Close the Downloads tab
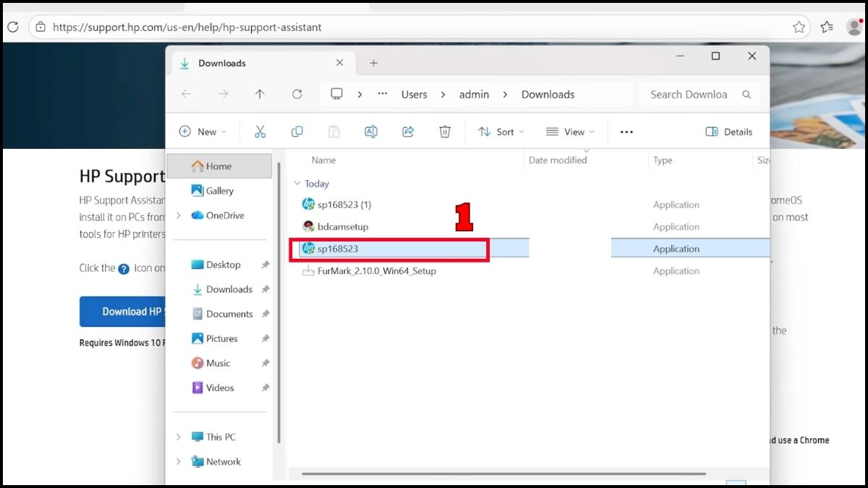Image resolution: width=868 pixels, height=488 pixels. pyautogui.click(x=339, y=63)
